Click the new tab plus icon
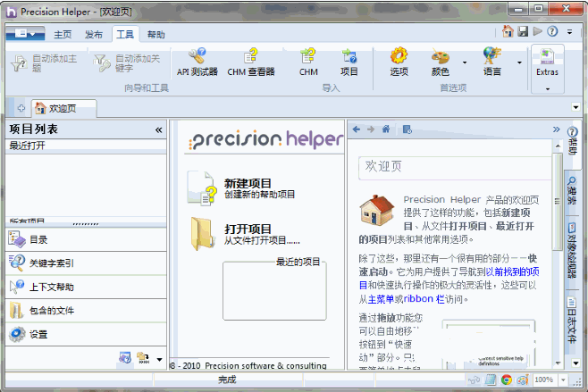Viewport: 588px width, 392px height. (x=21, y=108)
